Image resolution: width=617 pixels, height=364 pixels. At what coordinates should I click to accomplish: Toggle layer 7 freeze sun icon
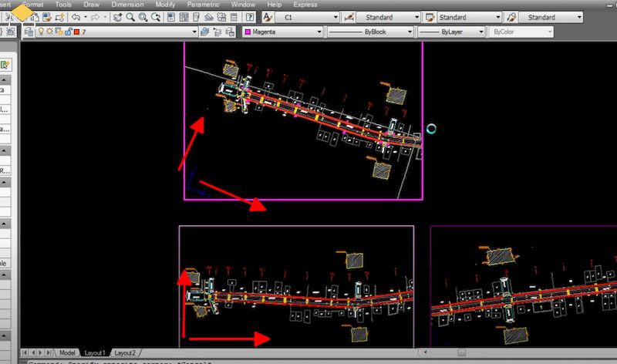(x=50, y=32)
